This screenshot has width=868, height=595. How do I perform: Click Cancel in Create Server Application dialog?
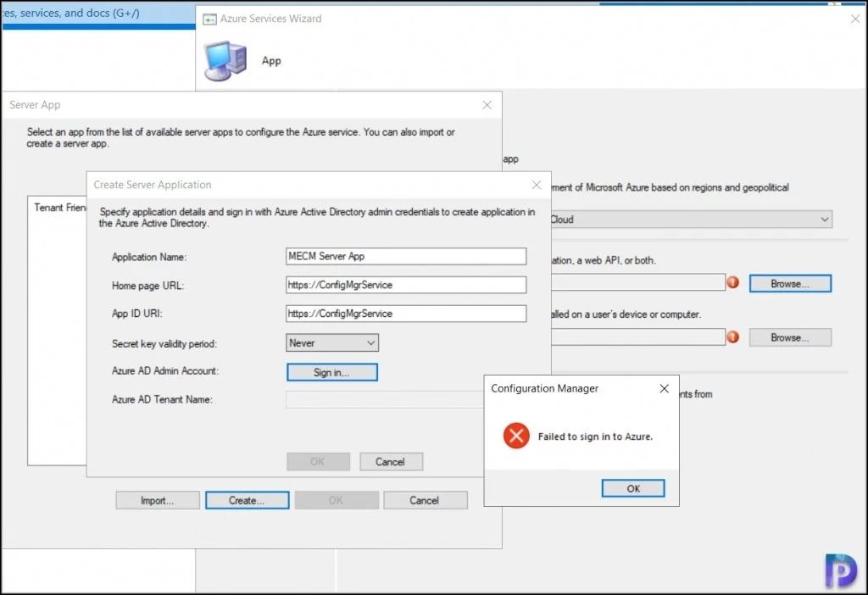pos(391,462)
